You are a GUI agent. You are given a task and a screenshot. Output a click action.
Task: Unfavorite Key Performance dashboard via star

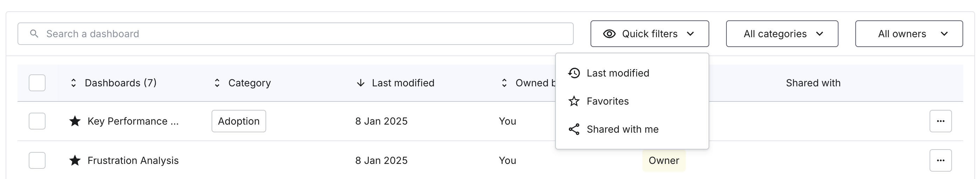pos(75,121)
